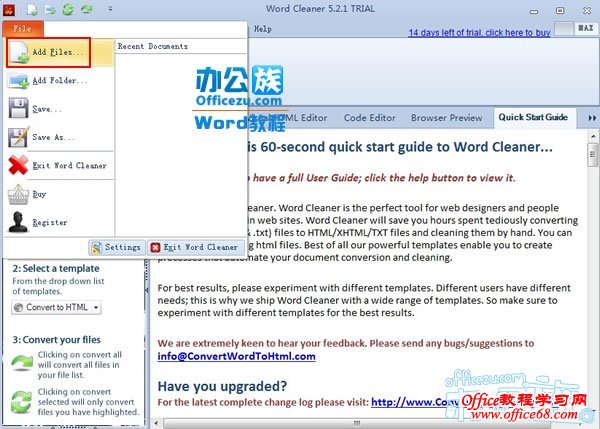Click the new document quick-access icon

(x=32, y=10)
